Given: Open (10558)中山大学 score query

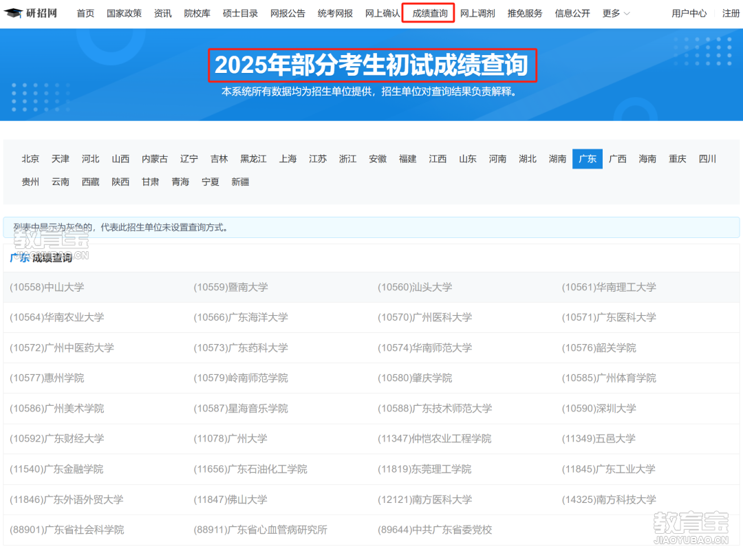Looking at the screenshot, I should (x=47, y=287).
